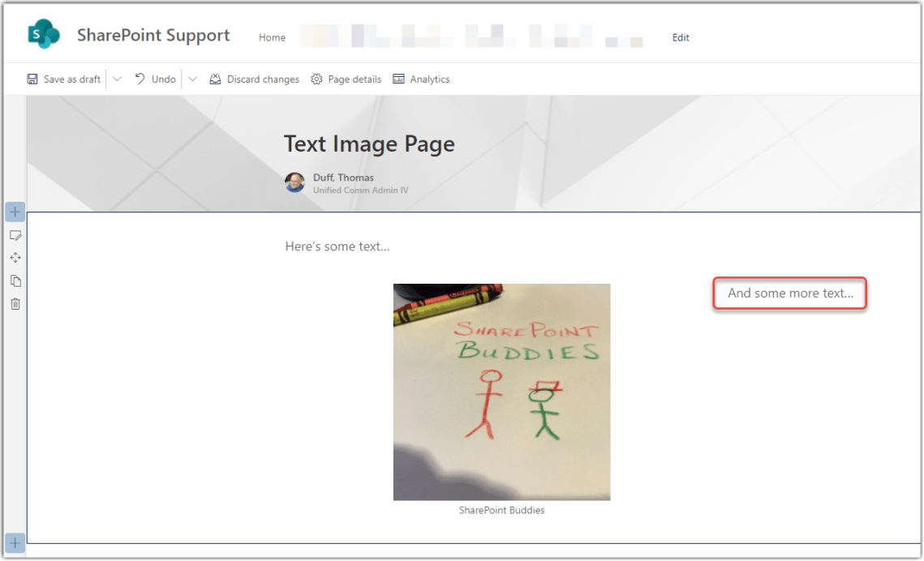924x561 pixels.
Task: Click the edit web part pencil icon
Action: (15, 235)
